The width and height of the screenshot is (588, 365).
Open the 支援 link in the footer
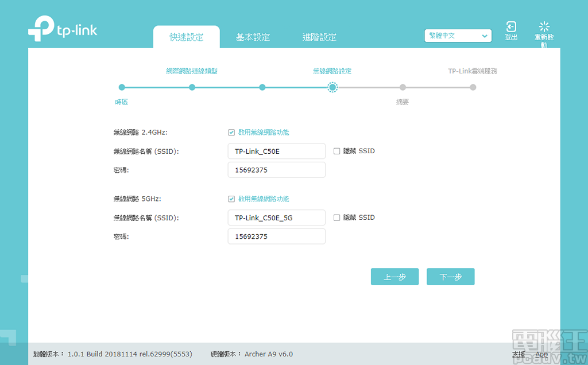(519, 354)
